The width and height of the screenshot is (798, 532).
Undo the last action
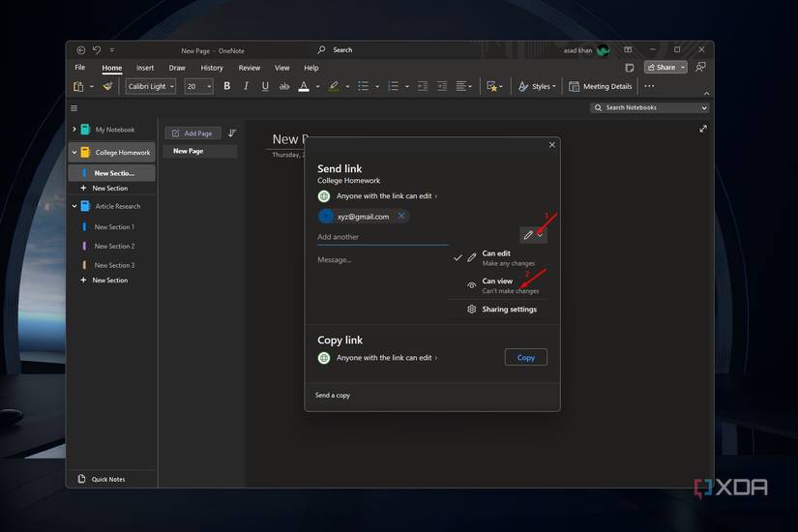(x=97, y=50)
